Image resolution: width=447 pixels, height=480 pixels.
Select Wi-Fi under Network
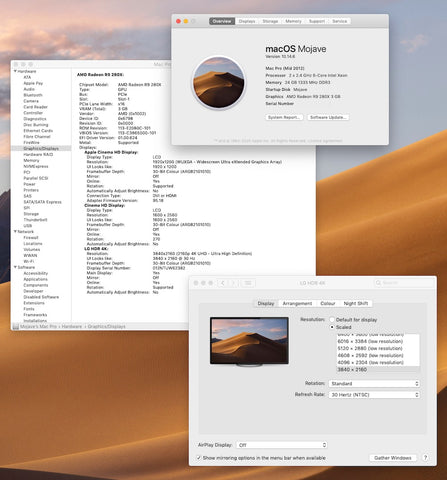29,261
